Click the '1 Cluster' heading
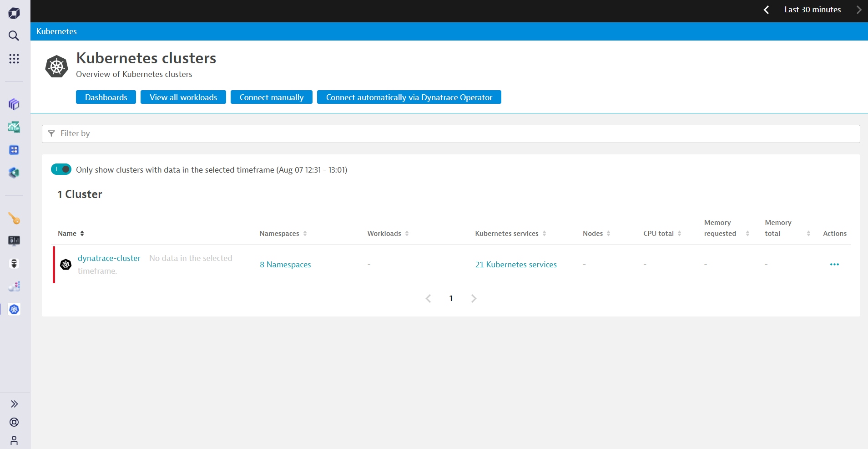 point(80,194)
